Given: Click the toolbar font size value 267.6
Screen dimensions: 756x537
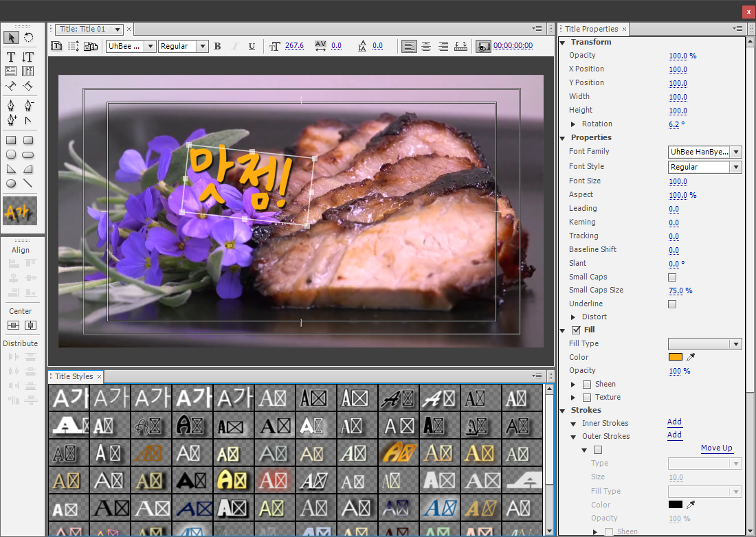Looking at the screenshot, I should point(294,46).
